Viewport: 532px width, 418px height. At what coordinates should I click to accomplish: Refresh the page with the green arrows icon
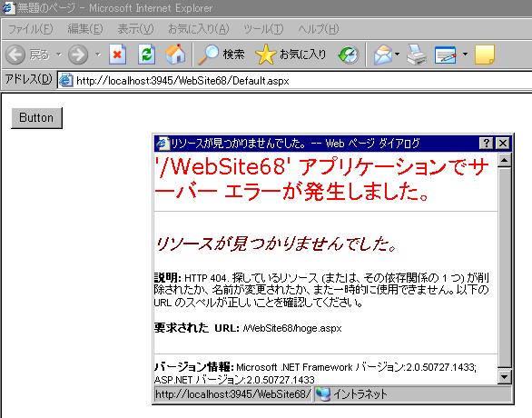click(146, 55)
